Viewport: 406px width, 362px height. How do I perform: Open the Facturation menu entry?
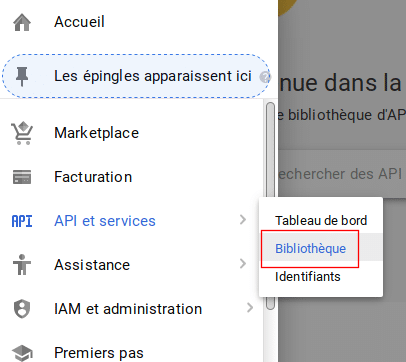coord(93,177)
